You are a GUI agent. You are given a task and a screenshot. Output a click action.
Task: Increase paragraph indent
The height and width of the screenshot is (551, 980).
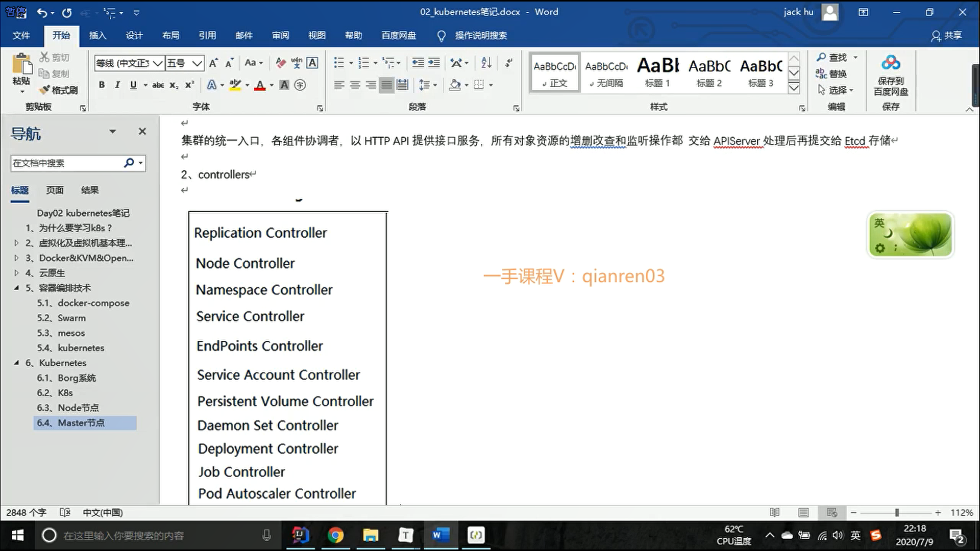(x=434, y=63)
